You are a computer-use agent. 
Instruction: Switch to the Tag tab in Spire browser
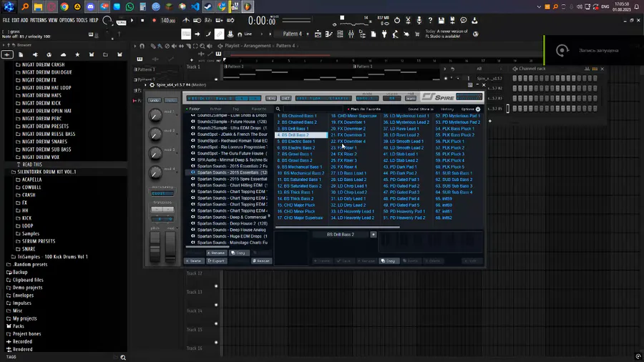[x=235, y=109]
